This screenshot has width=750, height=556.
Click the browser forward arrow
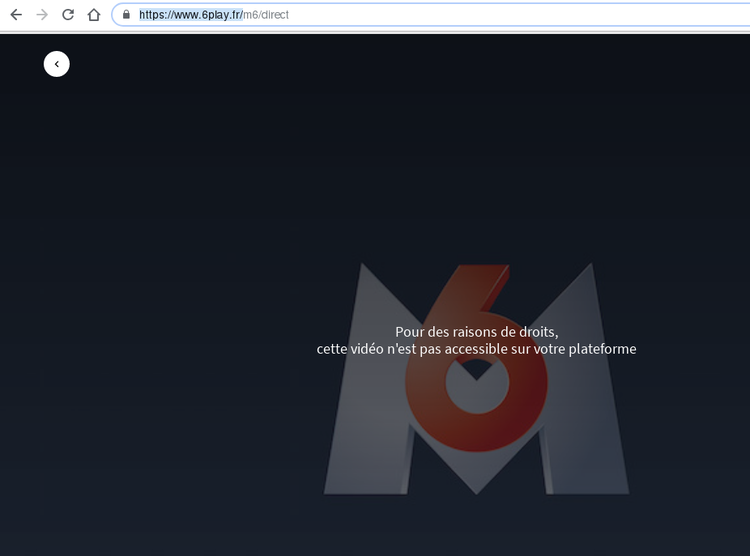click(x=42, y=15)
